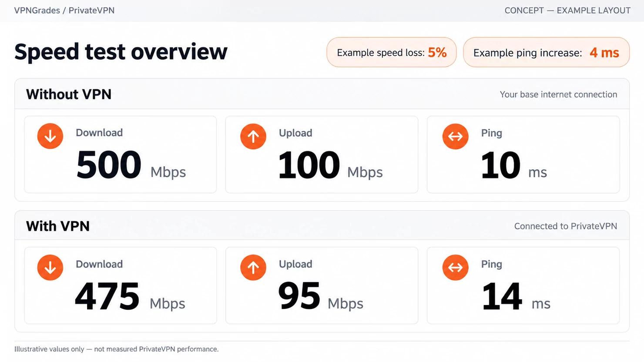Screen dimensions: 644x362
Task: Click the CONCEPT — EXAMPLE LAYOUT label
Action: (567, 10)
